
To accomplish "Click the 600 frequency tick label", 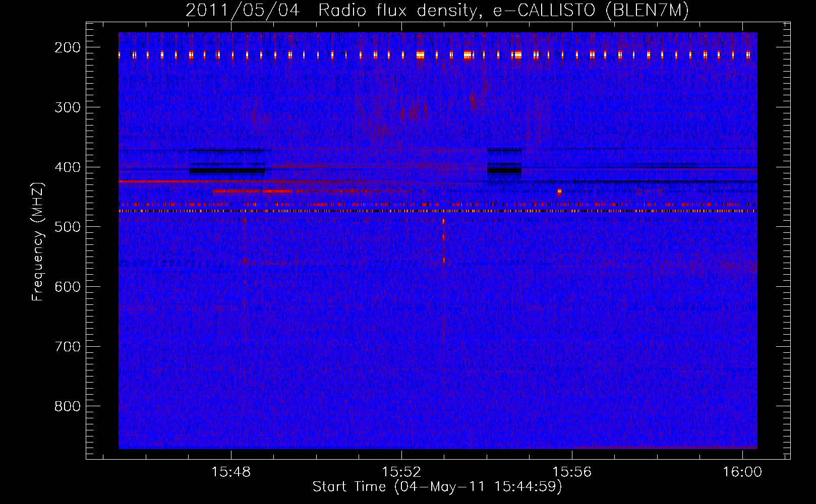I will click(x=68, y=287).
